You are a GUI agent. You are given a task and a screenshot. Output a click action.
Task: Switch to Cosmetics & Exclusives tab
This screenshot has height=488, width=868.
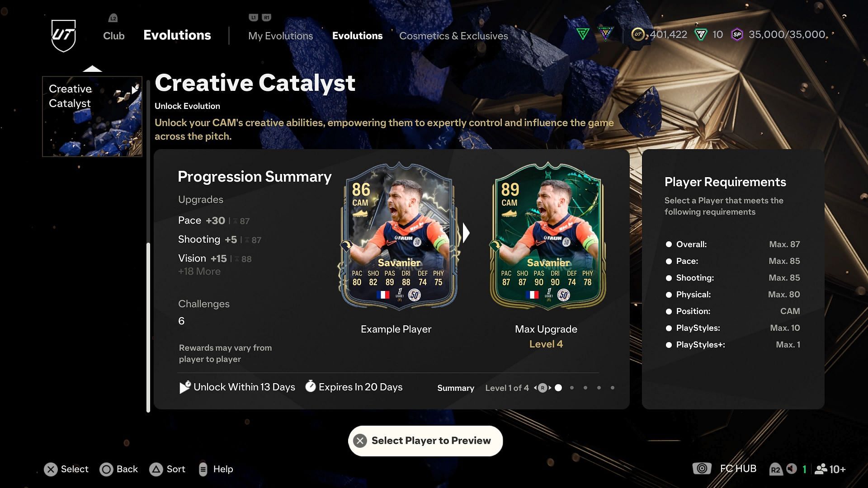pyautogui.click(x=454, y=36)
